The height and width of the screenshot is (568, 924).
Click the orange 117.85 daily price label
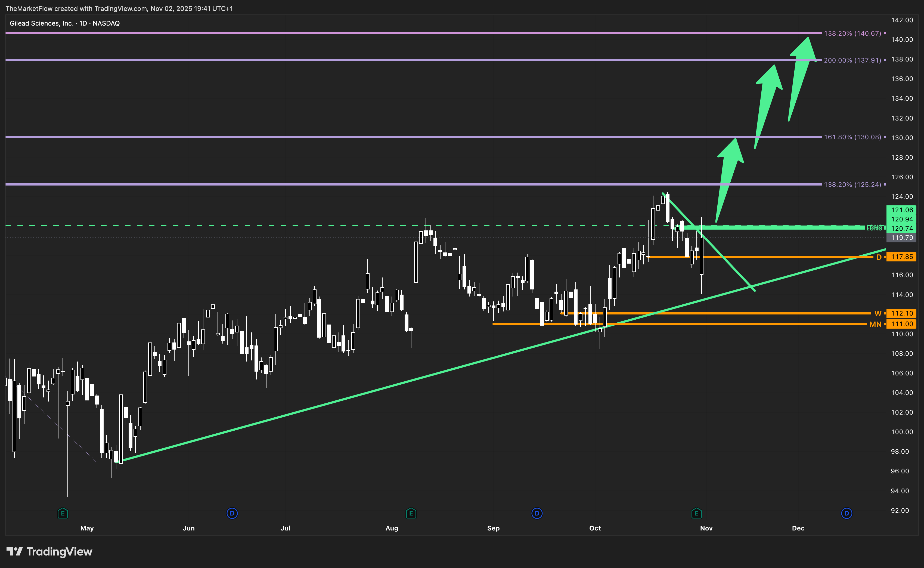coord(901,257)
